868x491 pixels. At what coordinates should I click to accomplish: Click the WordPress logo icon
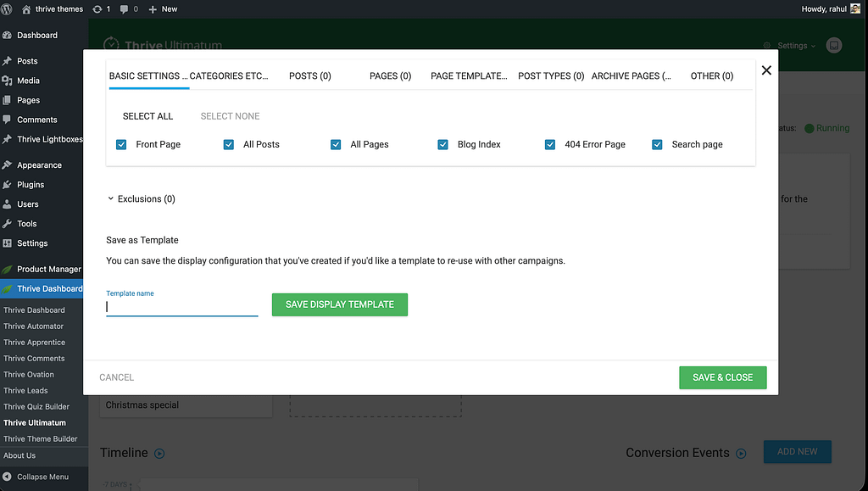[x=8, y=8]
